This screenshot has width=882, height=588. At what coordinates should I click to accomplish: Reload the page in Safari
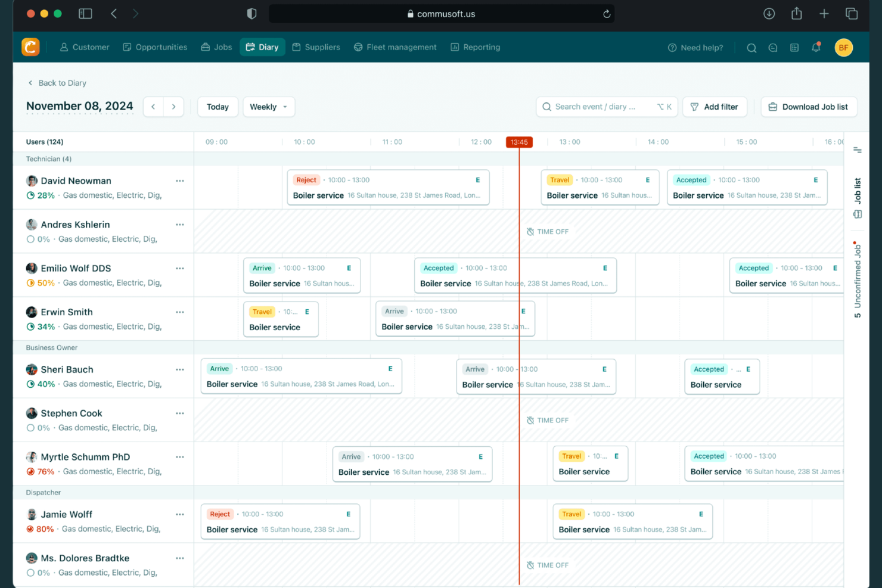click(607, 14)
